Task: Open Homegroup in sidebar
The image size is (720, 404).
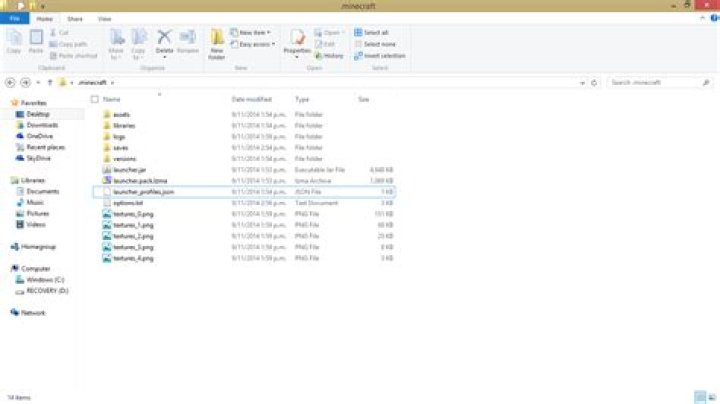Action: (38, 247)
